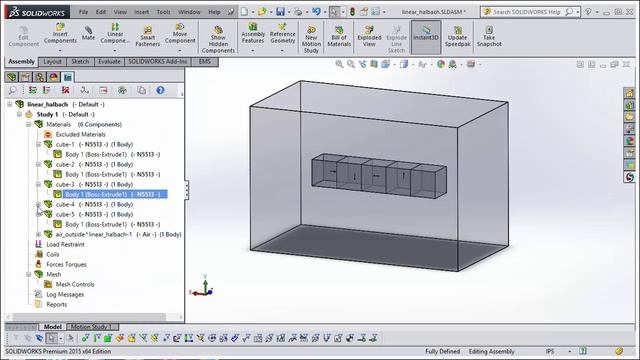640x360 pixels.
Task: Open the Appearances task pane icon
Action: click(630, 140)
